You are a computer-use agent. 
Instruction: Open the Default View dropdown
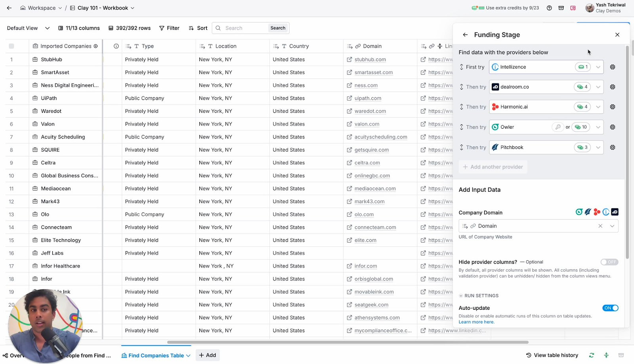[x=28, y=28]
